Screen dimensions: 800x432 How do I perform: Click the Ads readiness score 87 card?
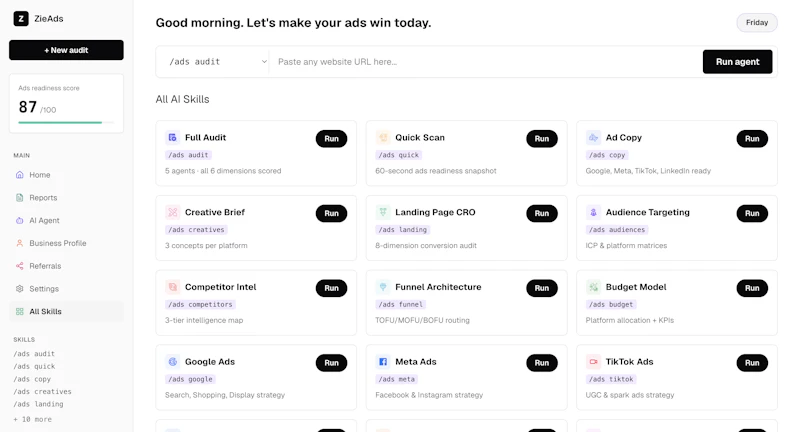coord(66,104)
